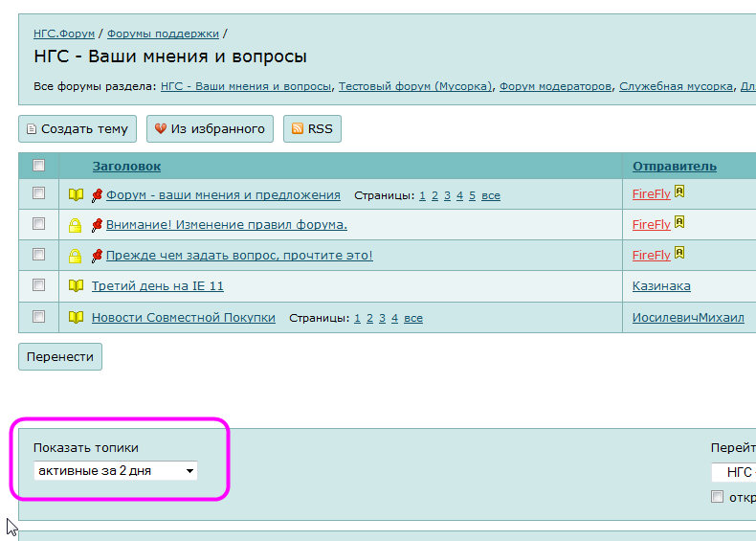Screen dimensions: 756x541
Task: Go to page 1 of 'Форум - ваши мнения' topic
Action: click(x=422, y=195)
